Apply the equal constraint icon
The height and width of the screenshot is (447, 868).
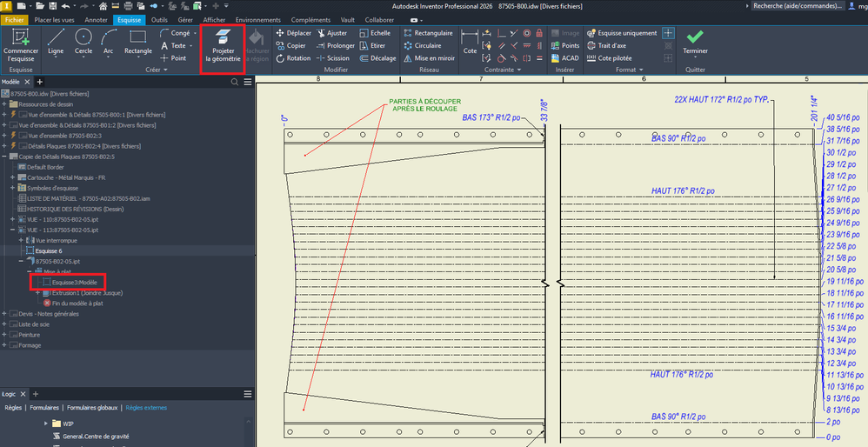coord(540,58)
